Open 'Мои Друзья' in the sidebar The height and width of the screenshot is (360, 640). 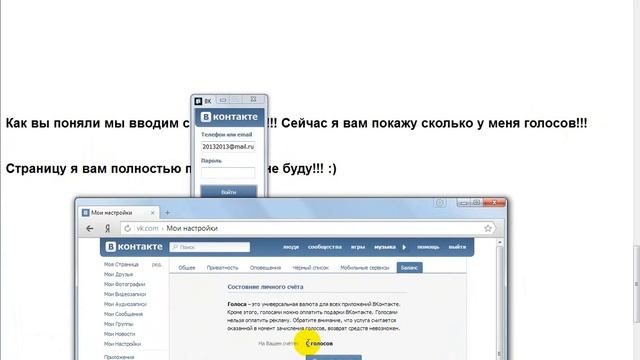coord(118,274)
